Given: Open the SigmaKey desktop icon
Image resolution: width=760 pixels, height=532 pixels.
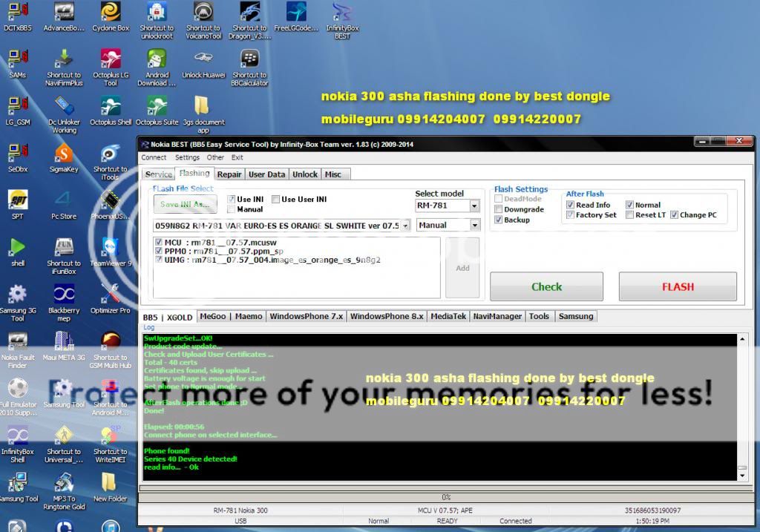Looking at the screenshot, I should [x=64, y=158].
